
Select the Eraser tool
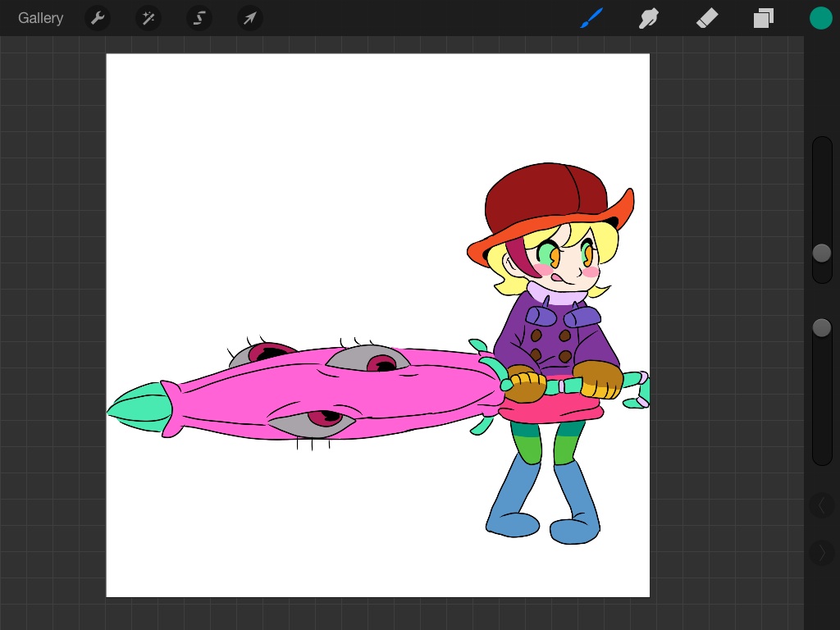pos(706,18)
